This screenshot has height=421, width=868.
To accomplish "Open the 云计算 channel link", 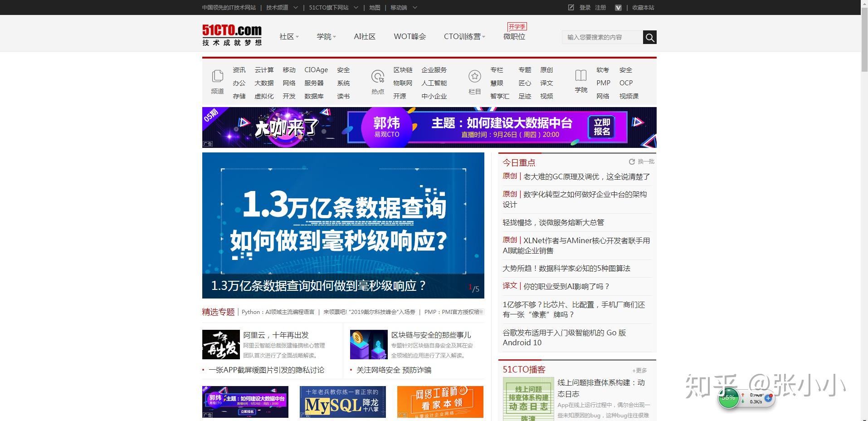I will pos(264,70).
